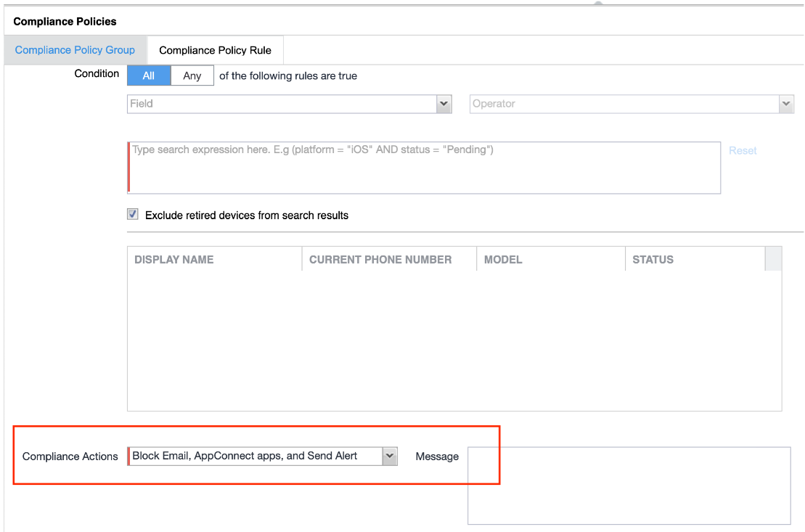
Task: Open the Operator dropdown box
Action: tap(624, 104)
